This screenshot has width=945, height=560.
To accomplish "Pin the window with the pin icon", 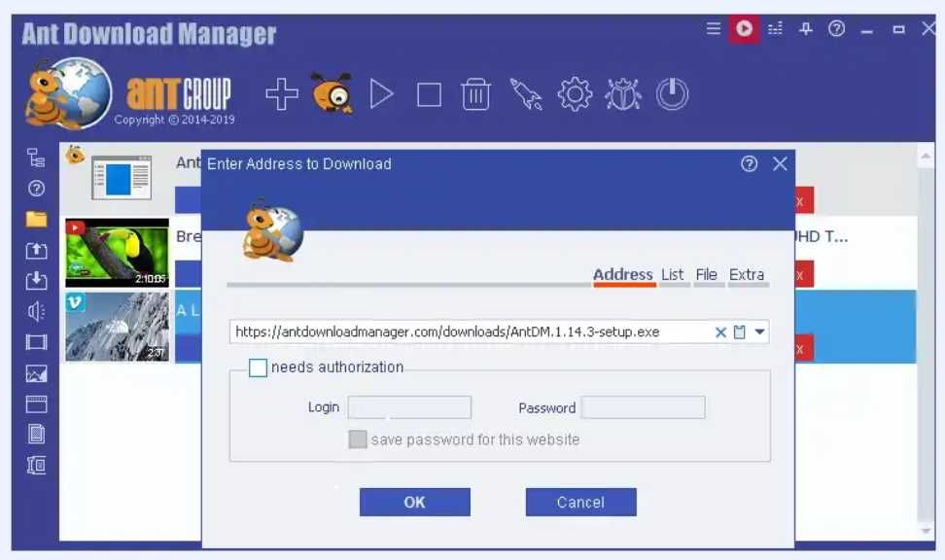I will tap(806, 28).
